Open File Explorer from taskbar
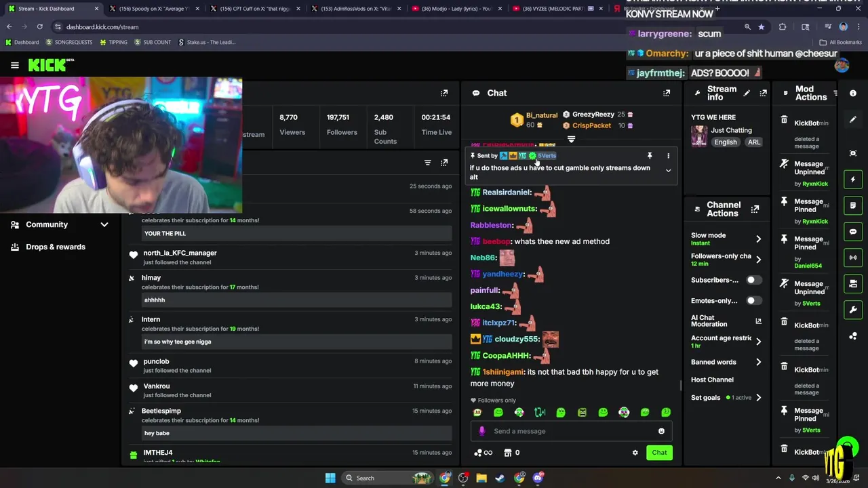This screenshot has width=868, height=488. (x=481, y=478)
